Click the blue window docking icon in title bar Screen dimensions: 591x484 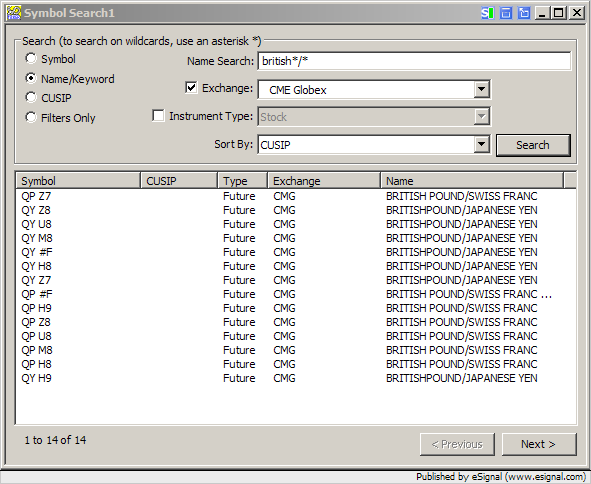pyautogui.click(x=506, y=13)
